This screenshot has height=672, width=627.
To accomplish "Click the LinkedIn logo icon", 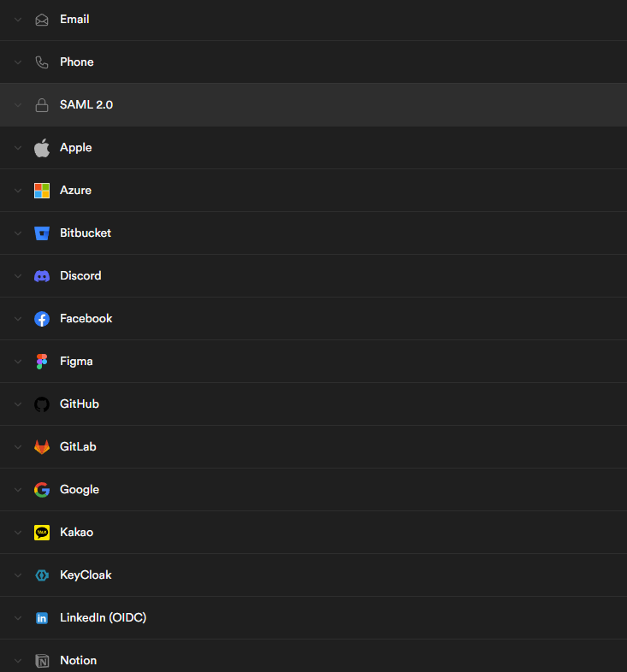I will click(42, 618).
